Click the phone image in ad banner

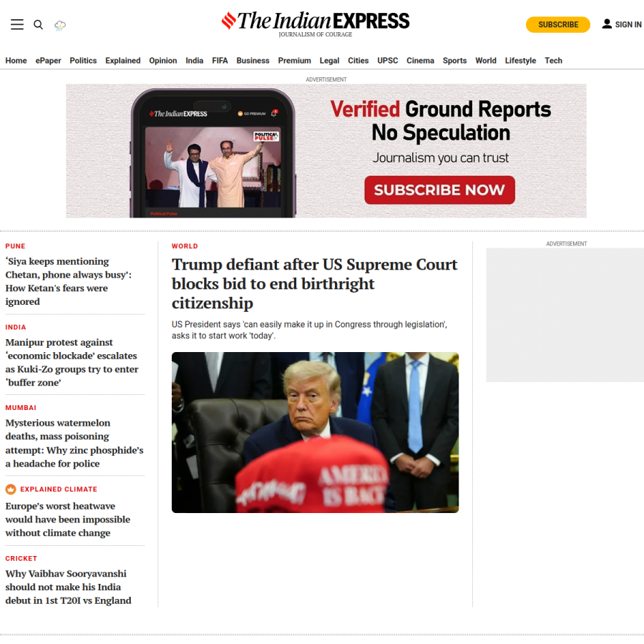pyautogui.click(x=213, y=153)
